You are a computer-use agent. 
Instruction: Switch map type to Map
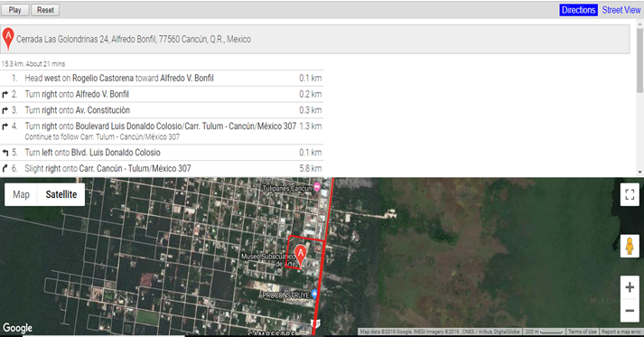tap(22, 194)
